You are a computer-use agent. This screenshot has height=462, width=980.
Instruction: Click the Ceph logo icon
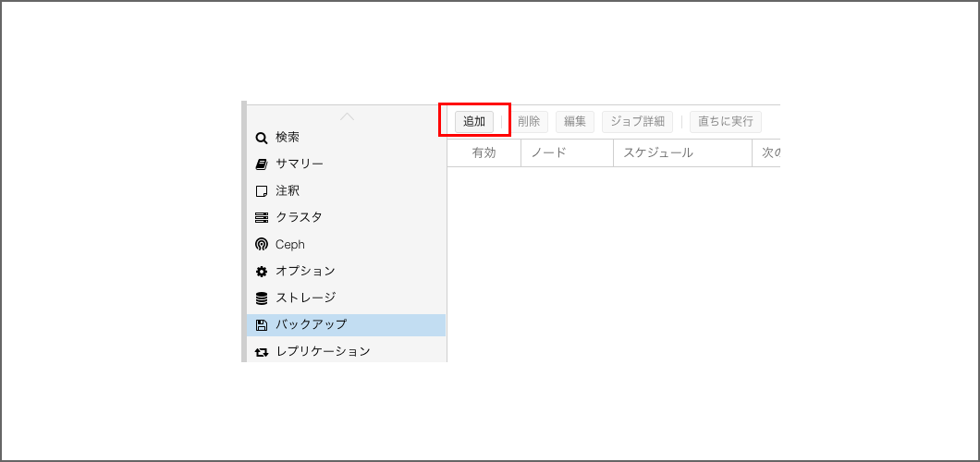click(262, 245)
